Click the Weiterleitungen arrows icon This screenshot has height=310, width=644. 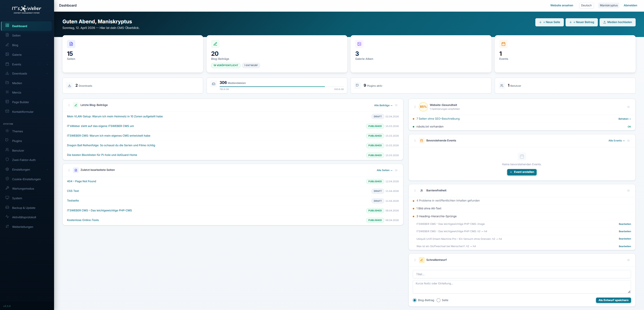pos(7,226)
